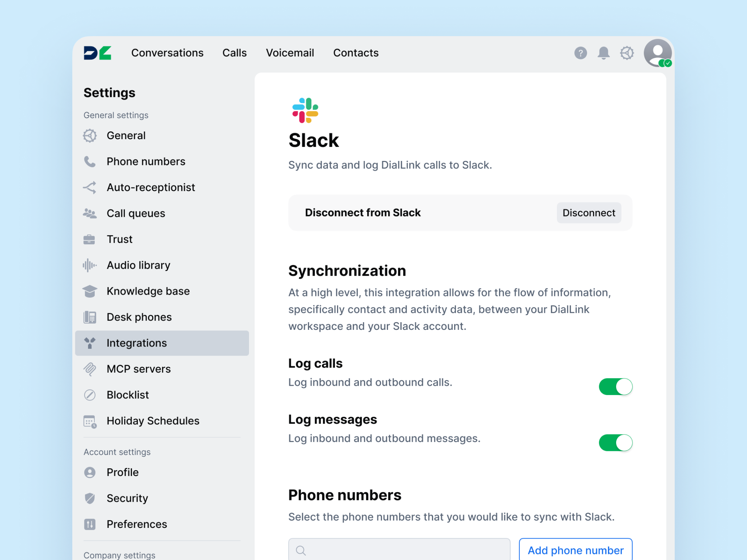Select the Phone numbers handset icon
747x560 pixels.
[90, 162]
